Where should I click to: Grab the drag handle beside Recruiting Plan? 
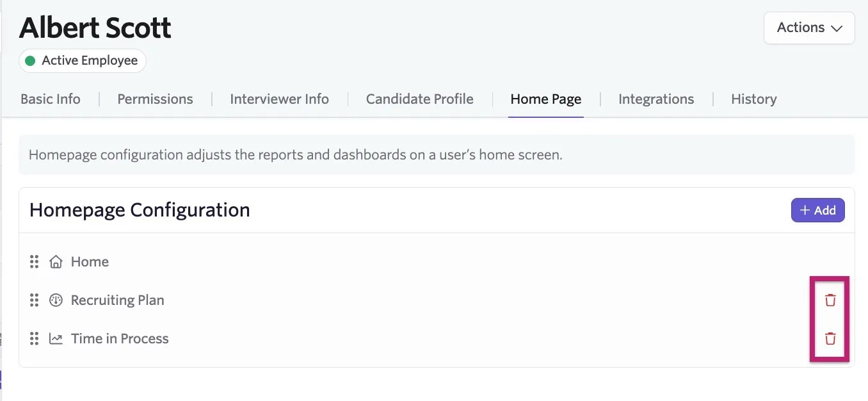(35, 300)
